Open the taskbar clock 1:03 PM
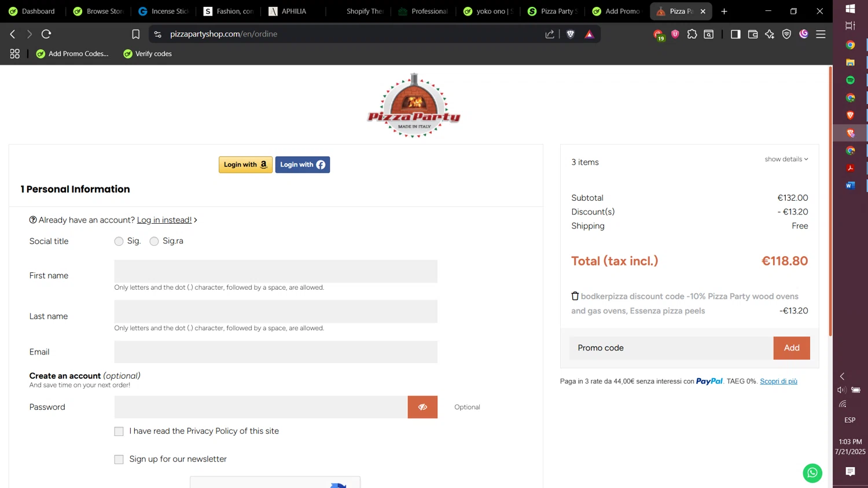The height and width of the screenshot is (488, 868). tap(850, 442)
